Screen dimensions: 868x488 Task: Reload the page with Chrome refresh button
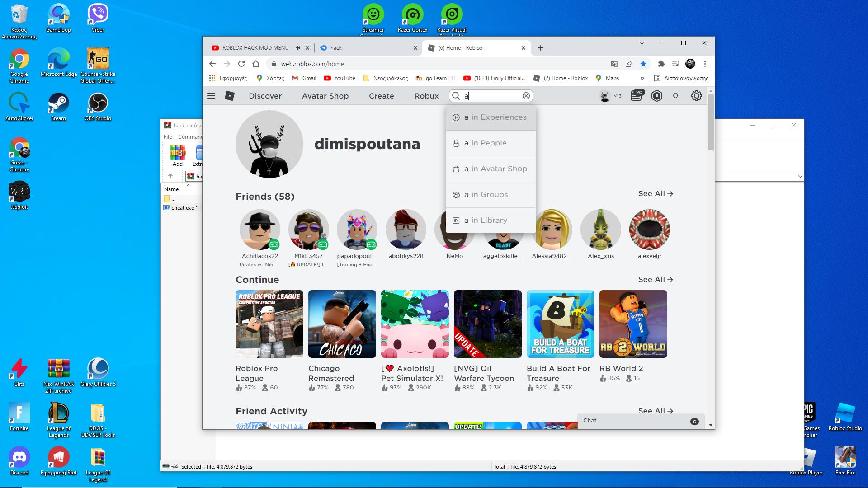[x=241, y=64]
